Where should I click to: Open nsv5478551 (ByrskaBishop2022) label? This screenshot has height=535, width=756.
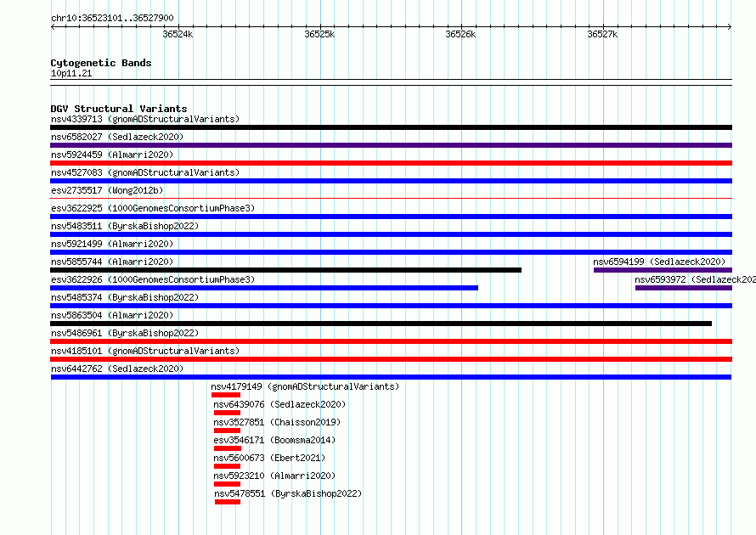[288, 493]
